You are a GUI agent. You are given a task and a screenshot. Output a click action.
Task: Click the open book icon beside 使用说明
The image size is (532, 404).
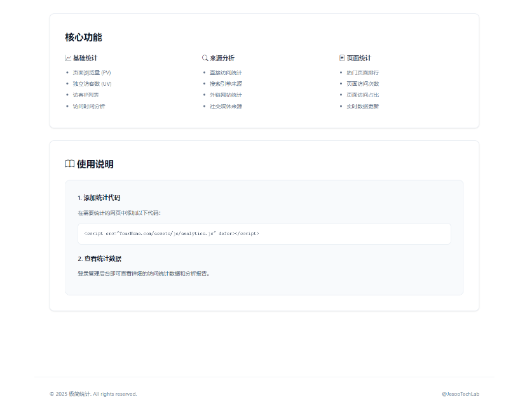click(69, 164)
